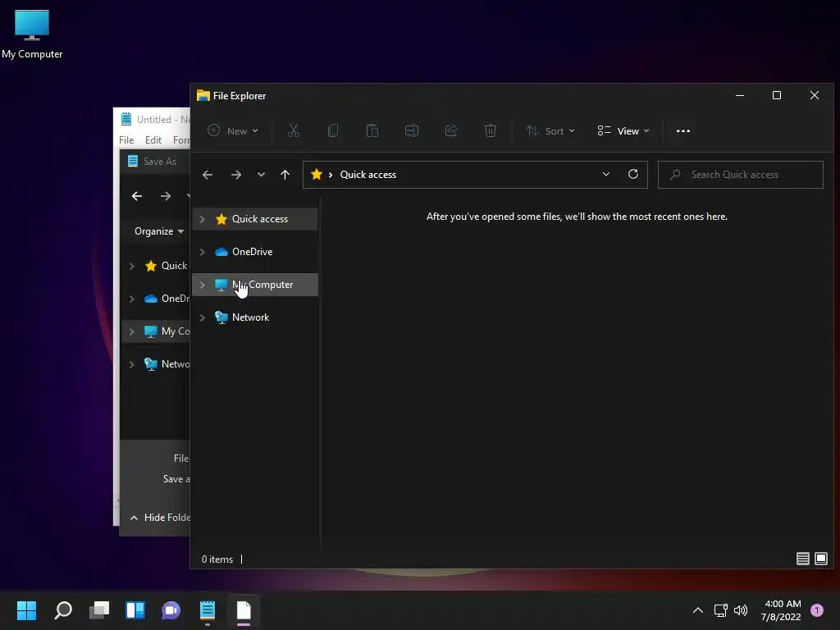Image resolution: width=840 pixels, height=630 pixels.
Task: Expand My Computer node in File Explorer
Action: (x=203, y=285)
